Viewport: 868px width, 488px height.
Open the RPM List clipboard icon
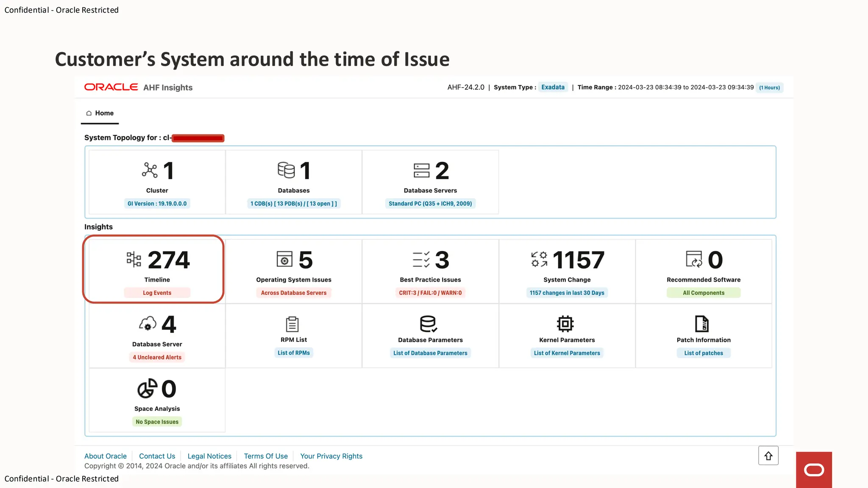(292, 324)
